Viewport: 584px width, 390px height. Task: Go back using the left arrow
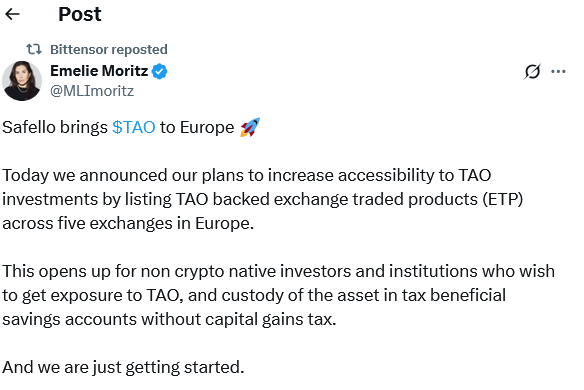pyautogui.click(x=12, y=14)
